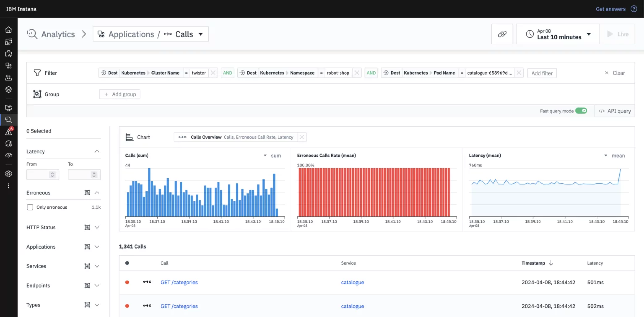Open the Last 10 minutes time picker
This screenshot has height=317, width=644.
pos(558,34)
